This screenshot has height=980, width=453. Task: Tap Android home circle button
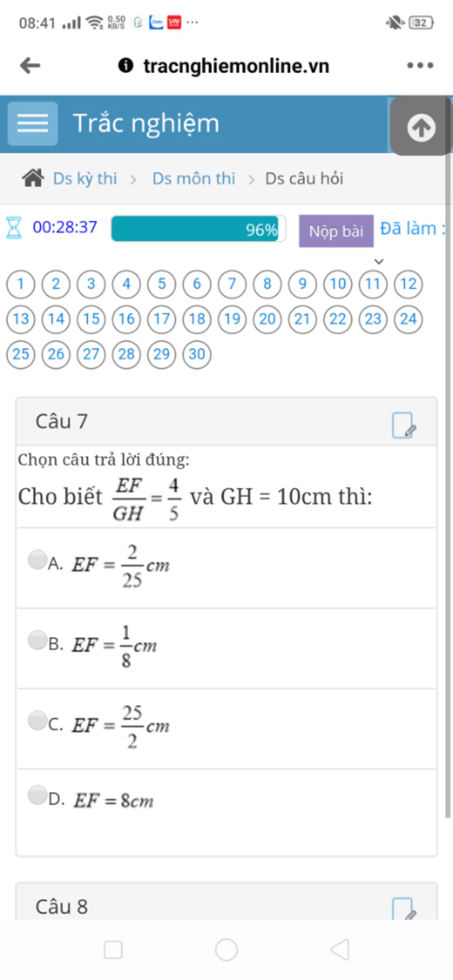[226, 949]
